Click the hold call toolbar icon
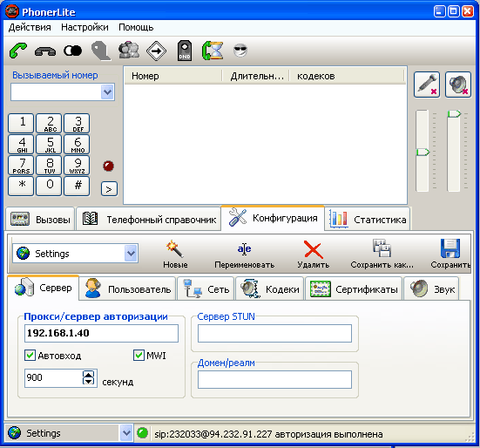This screenshot has height=448, width=480. pyautogui.click(x=72, y=51)
